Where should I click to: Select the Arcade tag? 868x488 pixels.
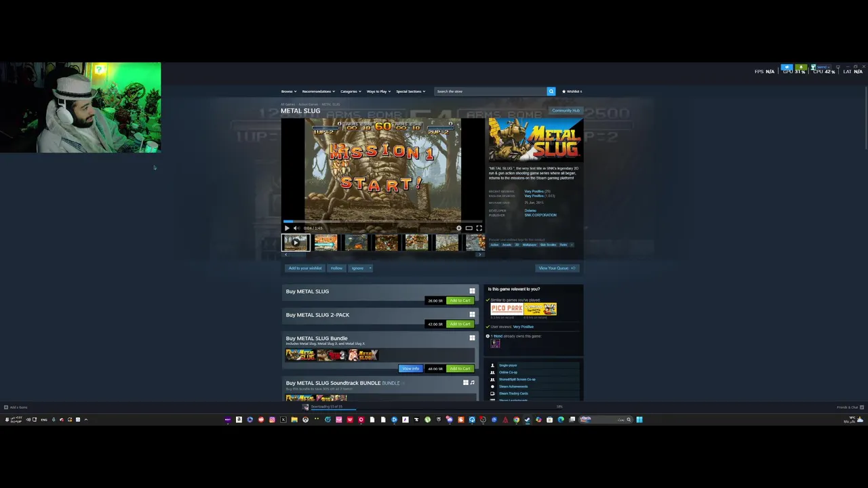pyautogui.click(x=507, y=245)
